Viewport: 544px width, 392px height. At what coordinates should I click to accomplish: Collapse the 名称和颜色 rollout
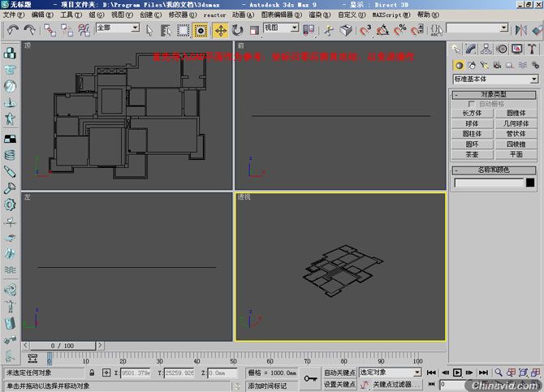(494, 170)
